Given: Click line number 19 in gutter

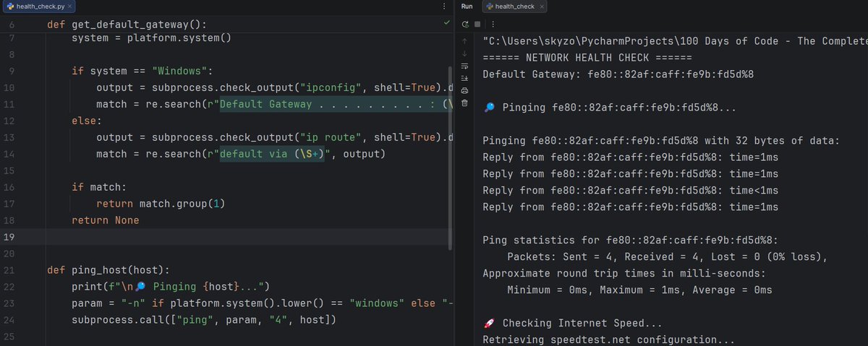Looking at the screenshot, I should pos(9,237).
